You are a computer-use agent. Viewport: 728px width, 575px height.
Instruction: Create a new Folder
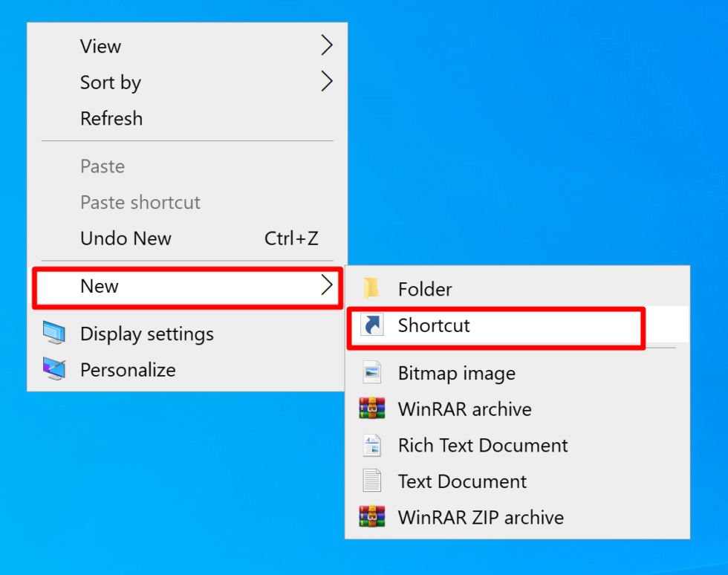pos(425,289)
